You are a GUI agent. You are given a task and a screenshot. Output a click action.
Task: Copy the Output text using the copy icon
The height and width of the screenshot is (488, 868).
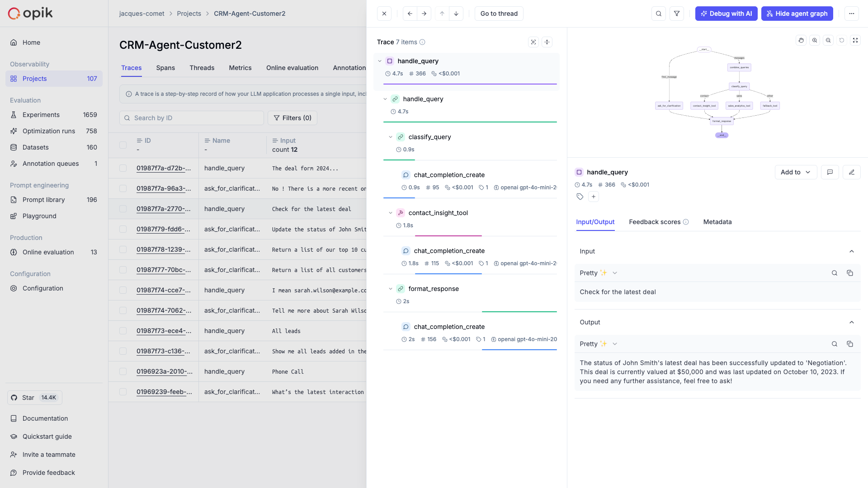[850, 344]
